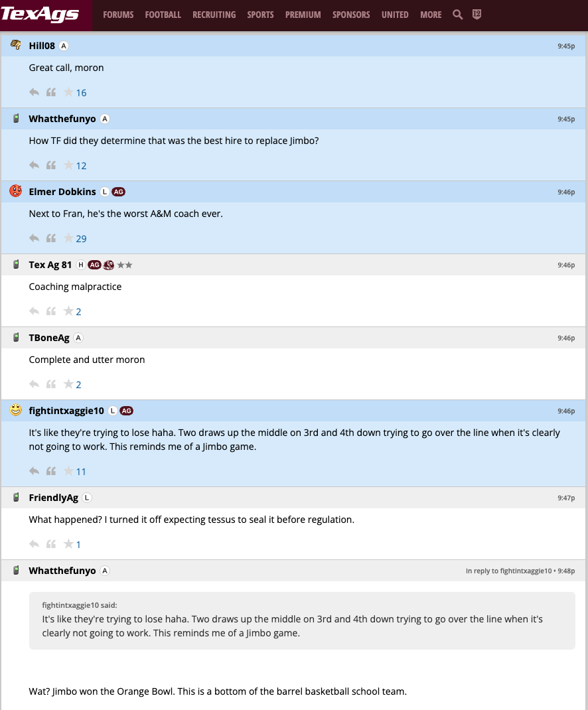The width and height of the screenshot is (588, 710).
Task: Quote Elmer Dobkins' post
Action: point(51,238)
